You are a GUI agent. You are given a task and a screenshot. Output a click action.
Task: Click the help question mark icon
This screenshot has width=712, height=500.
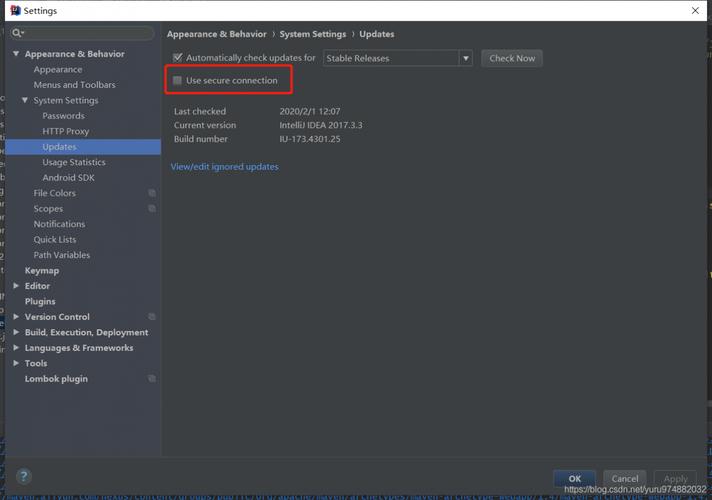[x=24, y=476]
